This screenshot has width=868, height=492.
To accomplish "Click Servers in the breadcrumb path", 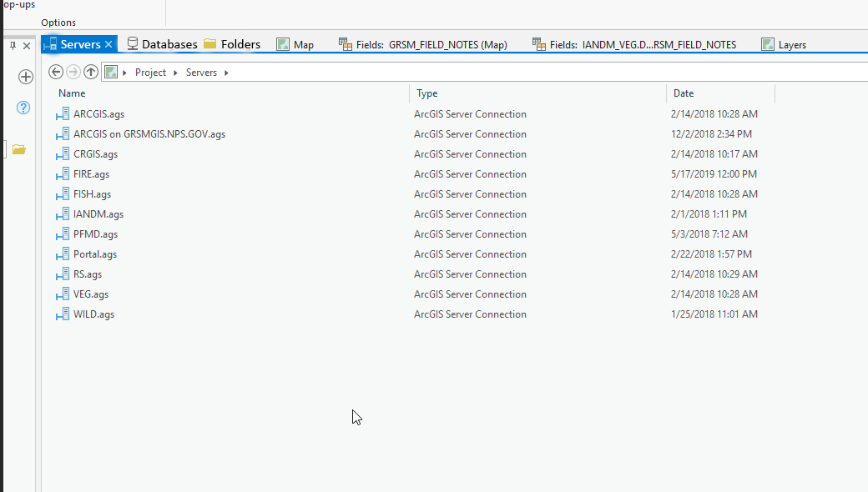I will tap(201, 73).
